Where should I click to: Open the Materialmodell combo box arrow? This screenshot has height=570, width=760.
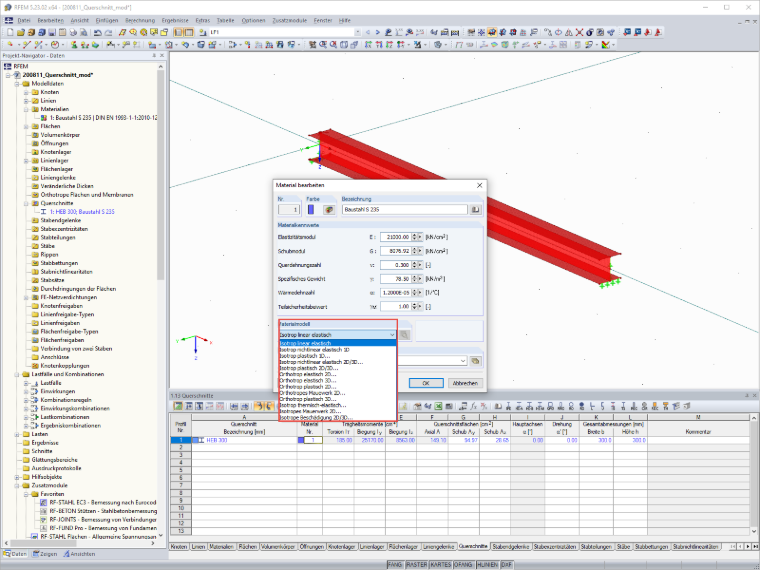(392, 334)
